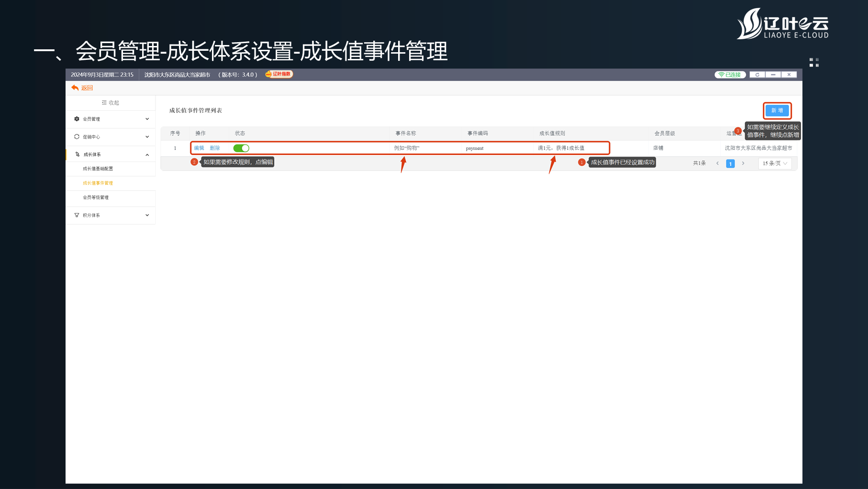Select 成长值事件管理 submenu item

coord(98,183)
